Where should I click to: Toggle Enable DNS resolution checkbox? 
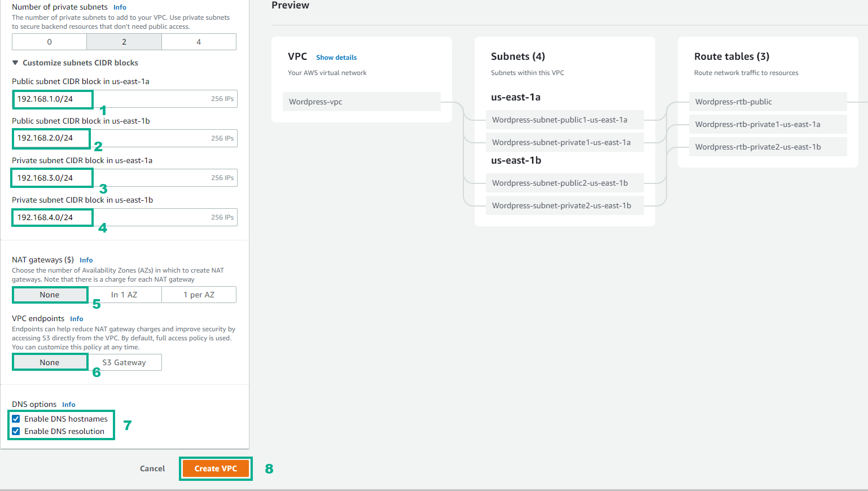click(16, 431)
